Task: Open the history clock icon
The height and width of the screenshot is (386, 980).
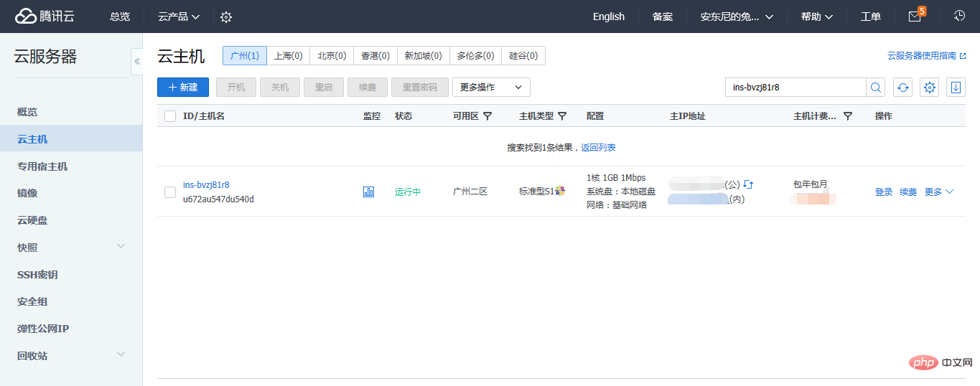Action: tap(959, 16)
